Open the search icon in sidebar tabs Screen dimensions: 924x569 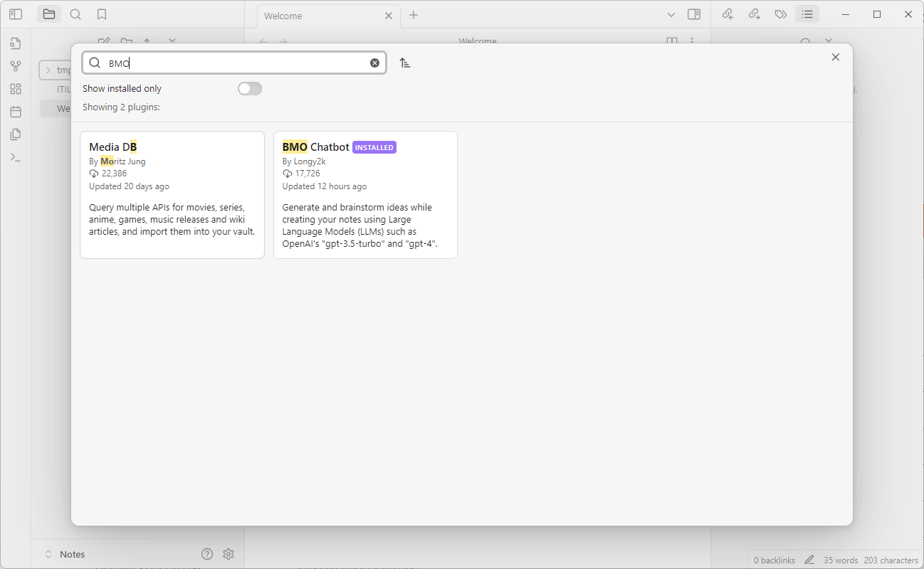(75, 14)
